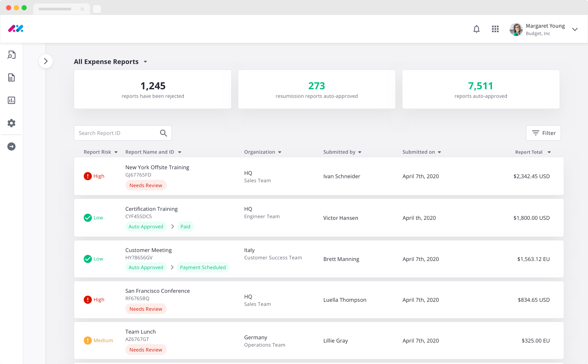Open the 273 resubmission auto-approved card
This screenshot has height=364, width=588.
tap(317, 89)
